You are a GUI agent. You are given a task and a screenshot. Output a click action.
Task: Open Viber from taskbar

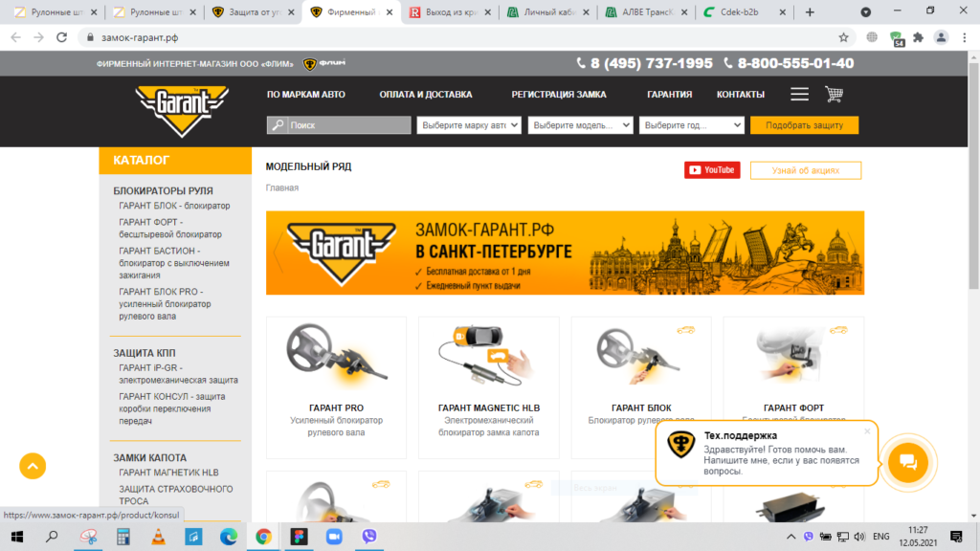[369, 537]
